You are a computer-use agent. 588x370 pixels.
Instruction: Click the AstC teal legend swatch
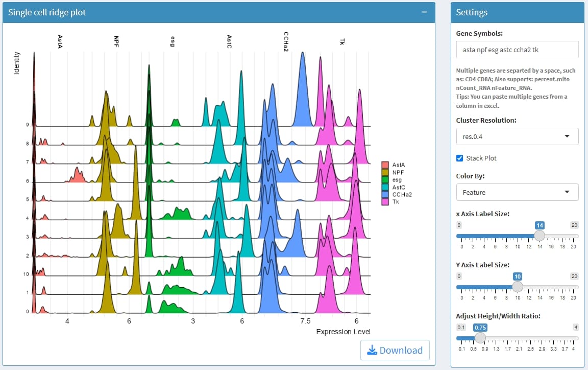pyautogui.click(x=385, y=188)
